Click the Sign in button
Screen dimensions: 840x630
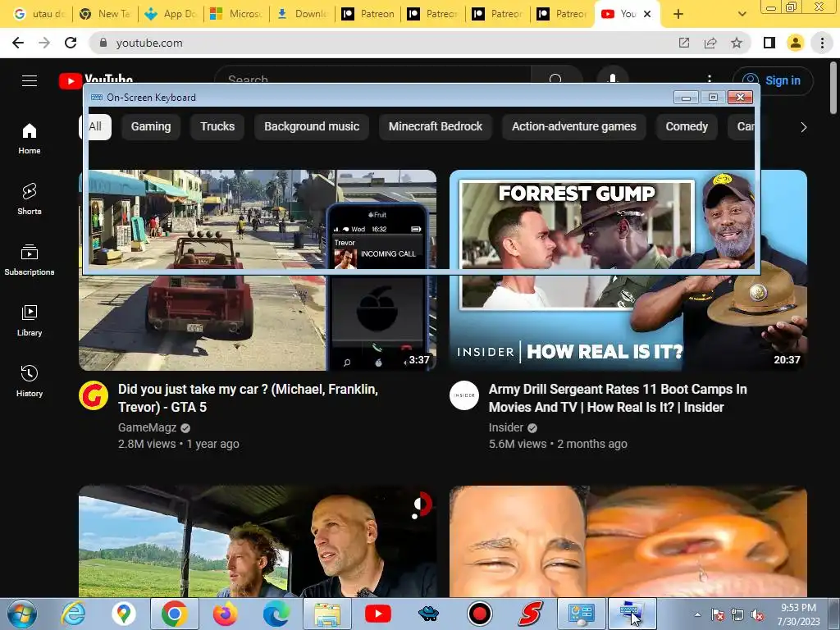click(773, 80)
